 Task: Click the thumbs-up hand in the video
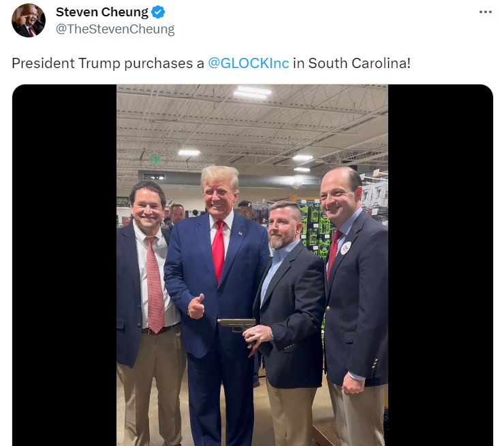tap(196, 306)
